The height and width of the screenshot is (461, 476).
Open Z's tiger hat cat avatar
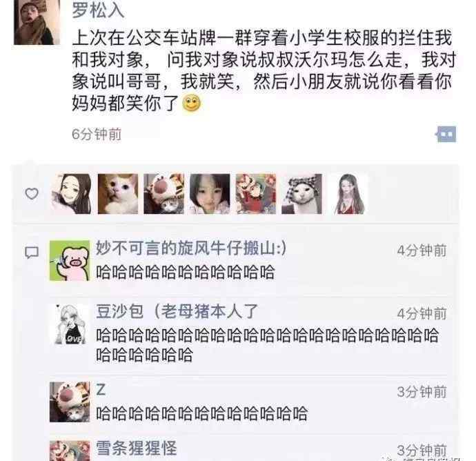[x=70, y=402]
